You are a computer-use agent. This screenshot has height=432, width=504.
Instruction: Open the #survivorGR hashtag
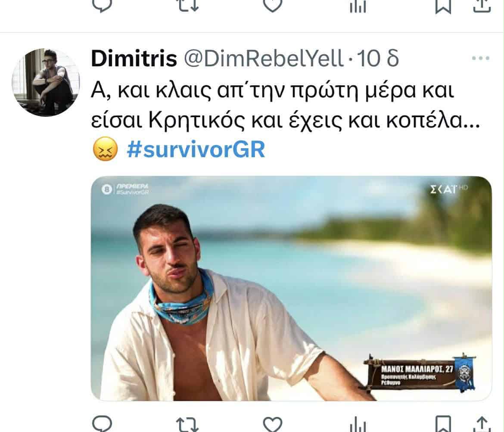coord(196,149)
